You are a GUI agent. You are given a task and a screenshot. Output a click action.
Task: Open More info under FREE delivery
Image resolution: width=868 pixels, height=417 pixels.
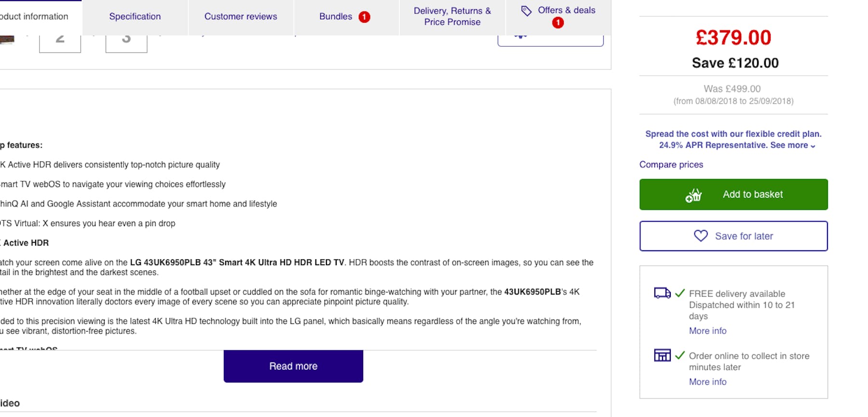click(707, 331)
